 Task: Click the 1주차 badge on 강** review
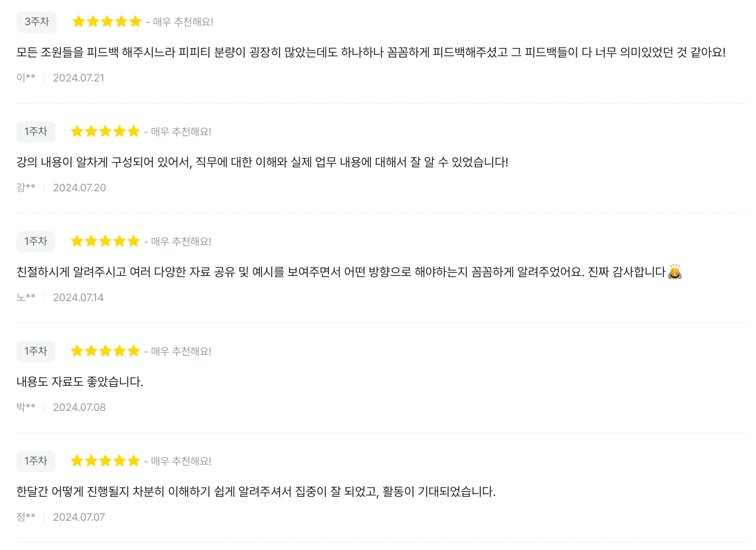pyautogui.click(x=36, y=132)
